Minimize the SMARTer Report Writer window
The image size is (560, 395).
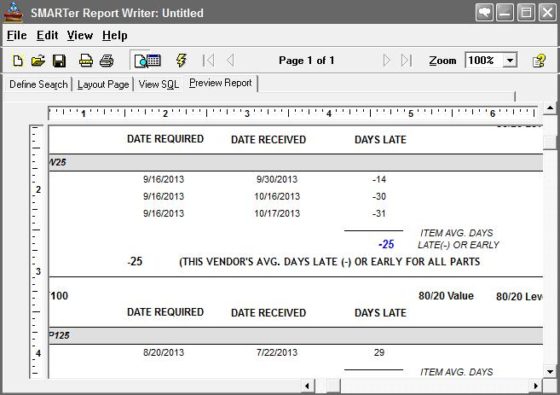pyautogui.click(x=505, y=13)
